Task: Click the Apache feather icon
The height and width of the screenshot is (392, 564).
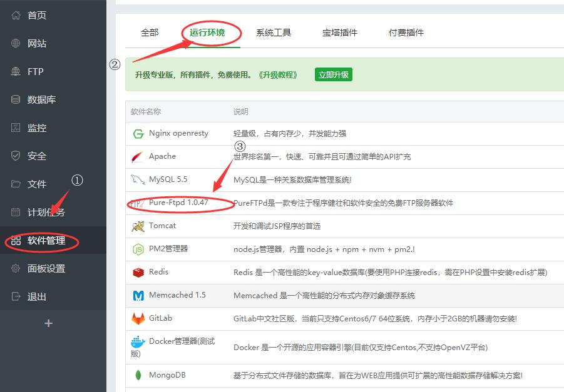Action: (139, 156)
